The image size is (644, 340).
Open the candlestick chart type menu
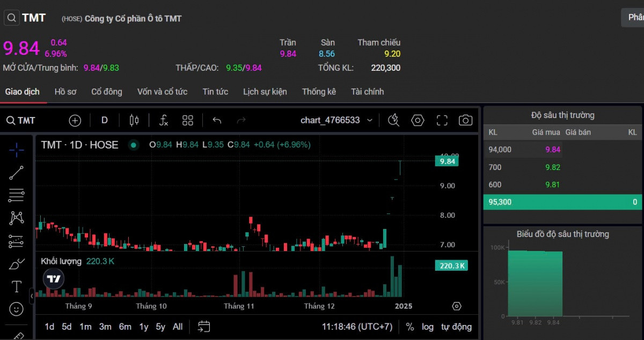click(x=134, y=120)
